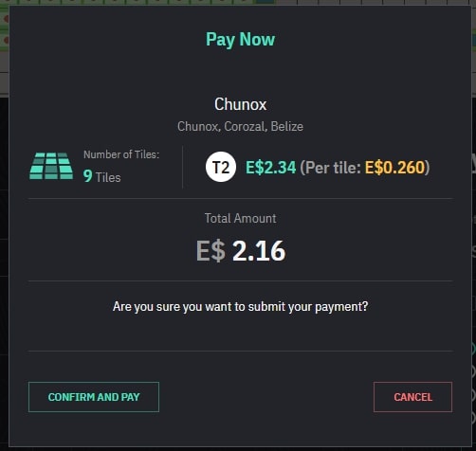Click the payment confirmation question text

pos(240,306)
